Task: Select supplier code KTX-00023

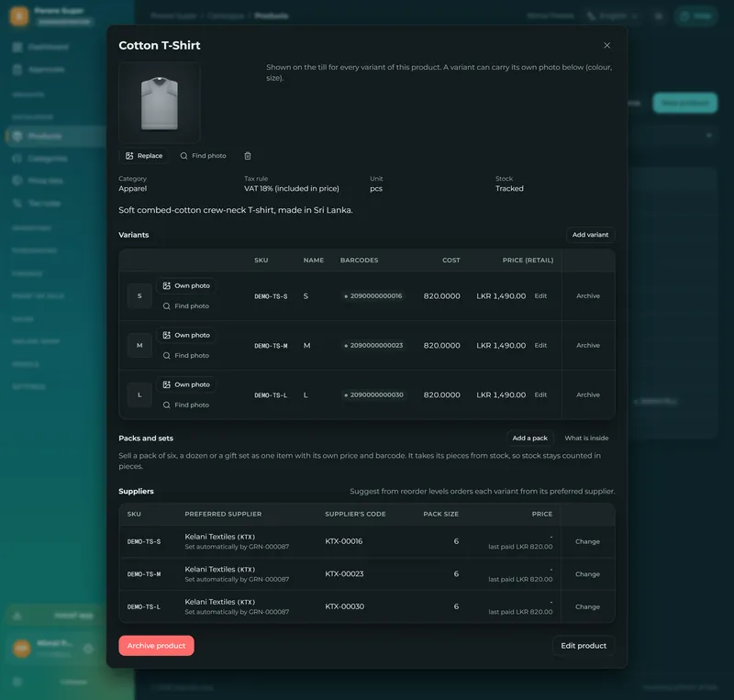Action: coord(344,574)
